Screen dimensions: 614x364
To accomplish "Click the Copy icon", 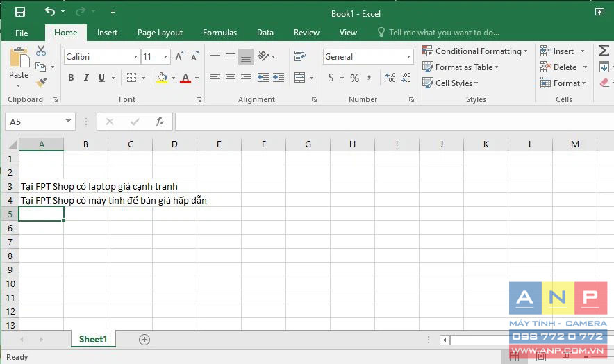I will point(40,67).
